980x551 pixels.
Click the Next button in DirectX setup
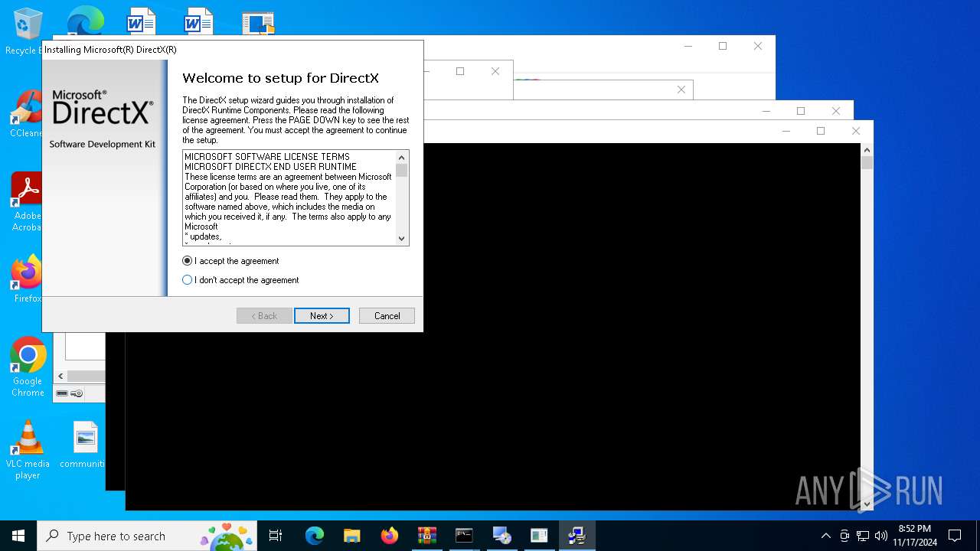click(322, 316)
